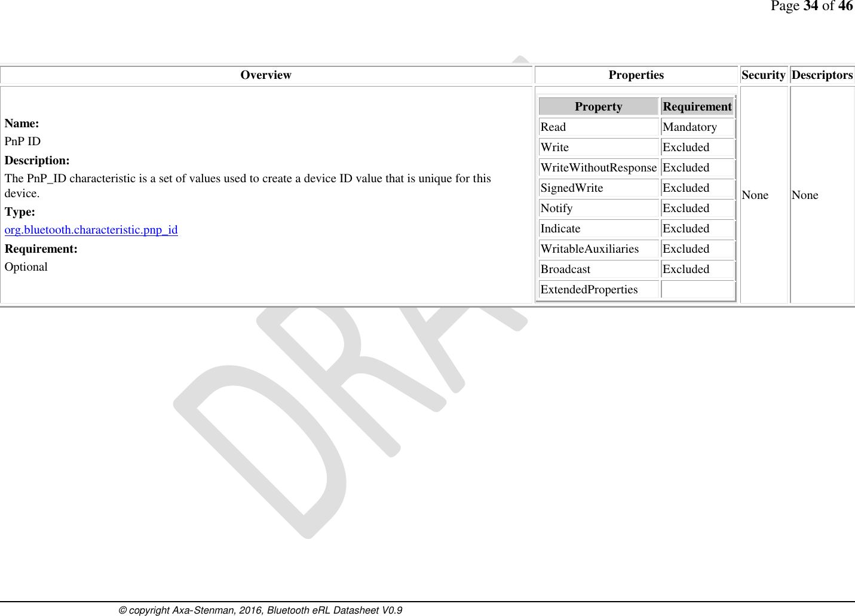The image size is (855, 616).
Task: Select the 'ExtendedProperties' property cell
Action: (x=599, y=289)
